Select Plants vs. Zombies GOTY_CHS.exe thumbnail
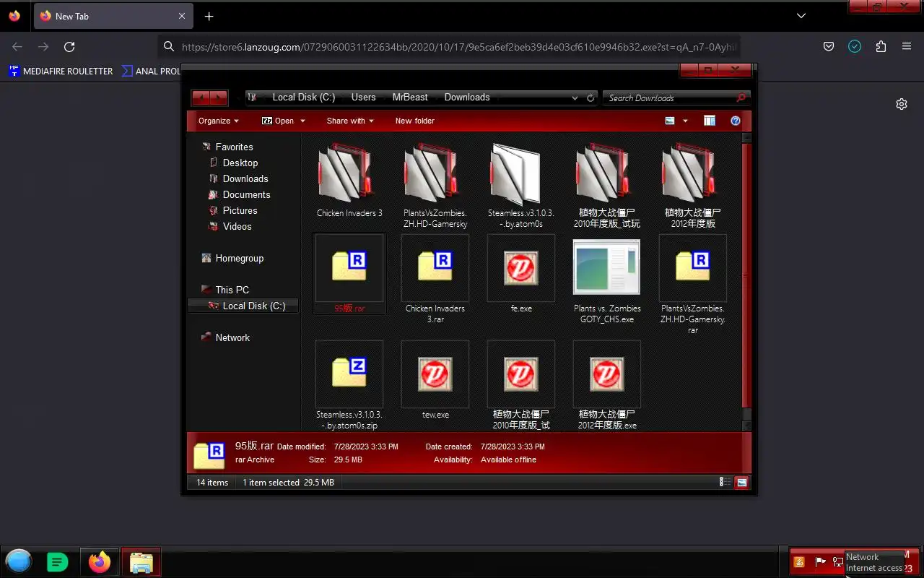Image resolution: width=924 pixels, height=578 pixels. [x=606, y=268]
